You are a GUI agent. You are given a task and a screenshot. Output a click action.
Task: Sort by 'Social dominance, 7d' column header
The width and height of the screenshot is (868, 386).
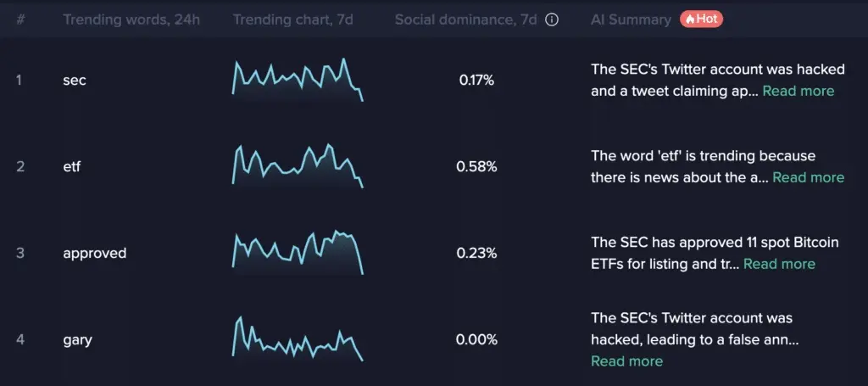(465, 20)
